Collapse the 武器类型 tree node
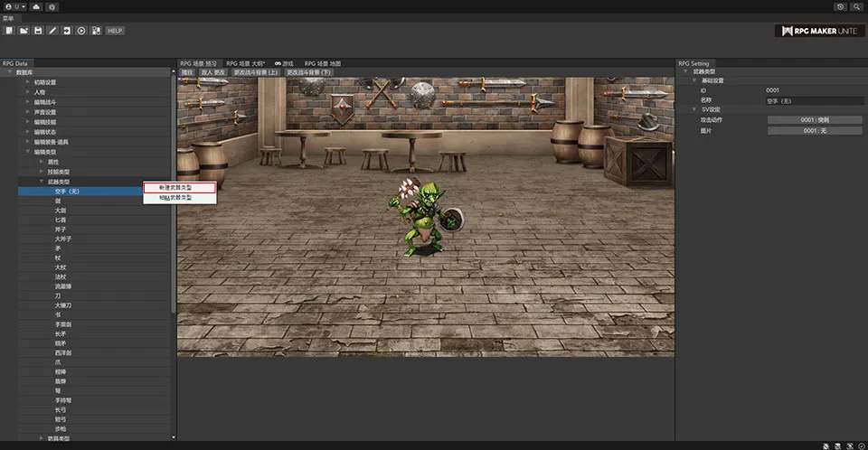868x450 pixels. pyautogui.click(x=42, y=182)
